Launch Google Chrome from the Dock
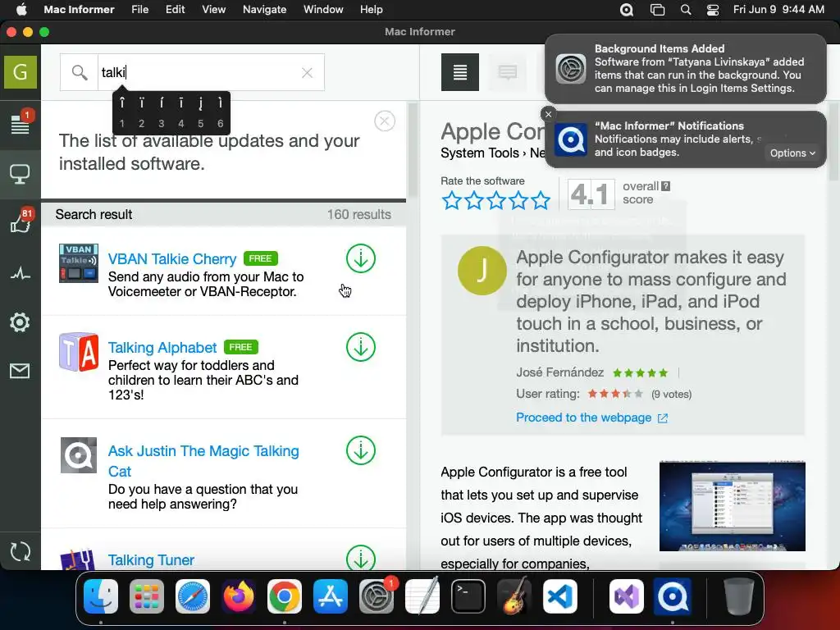Screen dimensions: 840x630 tap(285, 596)
